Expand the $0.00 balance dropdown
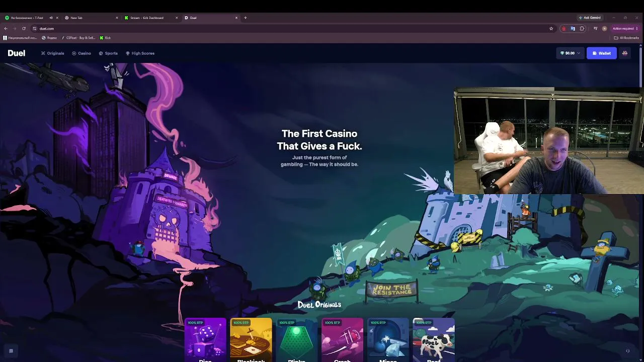This screenshot has width=644, height=362. tap(570, 53)
